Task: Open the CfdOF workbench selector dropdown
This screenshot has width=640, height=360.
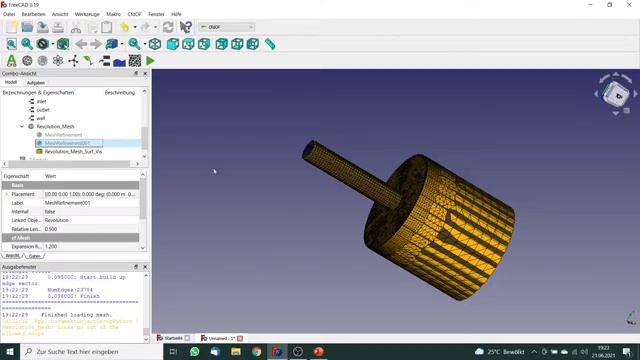Action: click(x=227, y=27)
